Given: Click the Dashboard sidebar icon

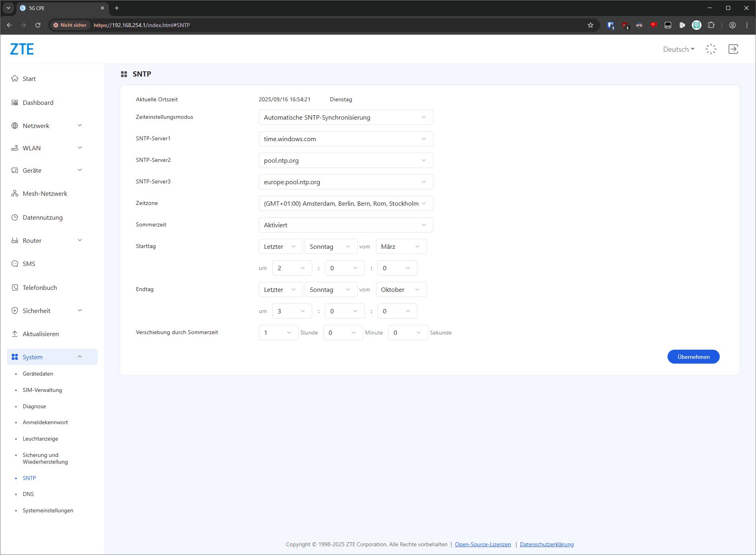Looking at the screenshot, I should click(x=15, y=102).
